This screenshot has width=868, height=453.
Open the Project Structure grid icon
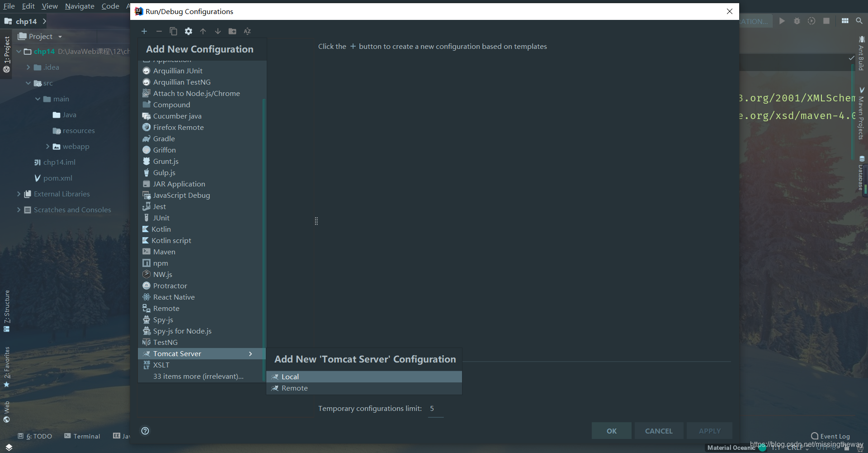click(x=845, y=21)
